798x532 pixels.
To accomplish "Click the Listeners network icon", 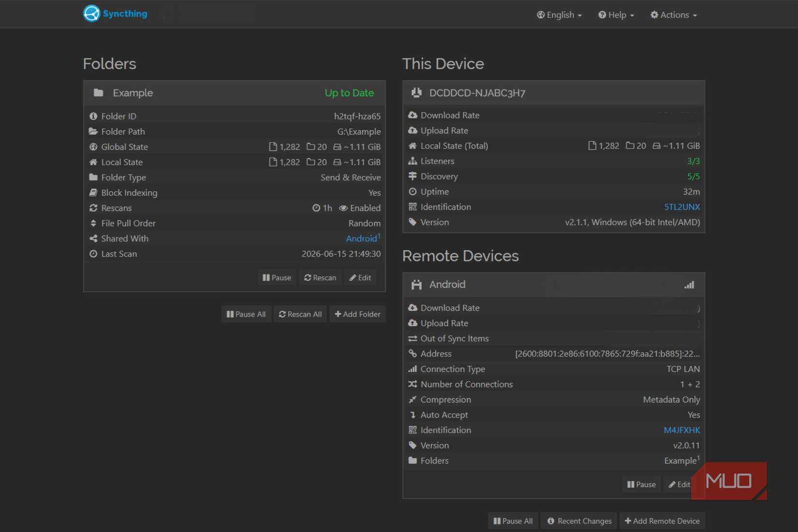I will [413, 161].
